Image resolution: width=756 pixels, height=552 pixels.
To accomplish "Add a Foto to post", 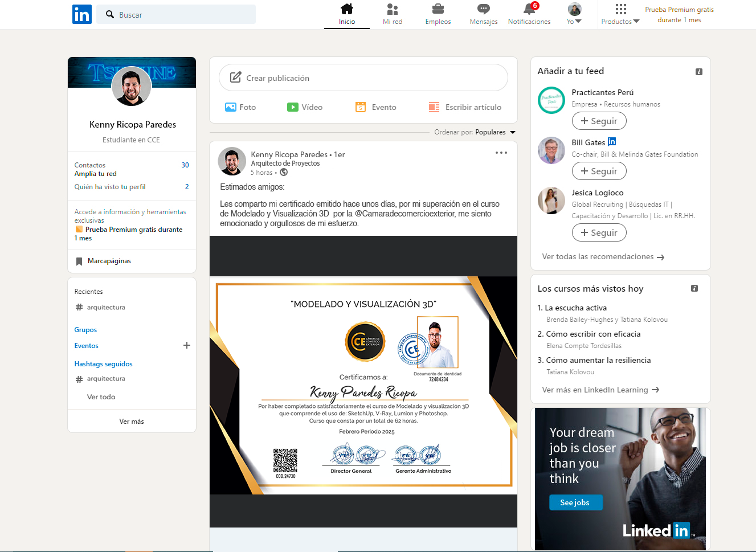I will point(240,107).
